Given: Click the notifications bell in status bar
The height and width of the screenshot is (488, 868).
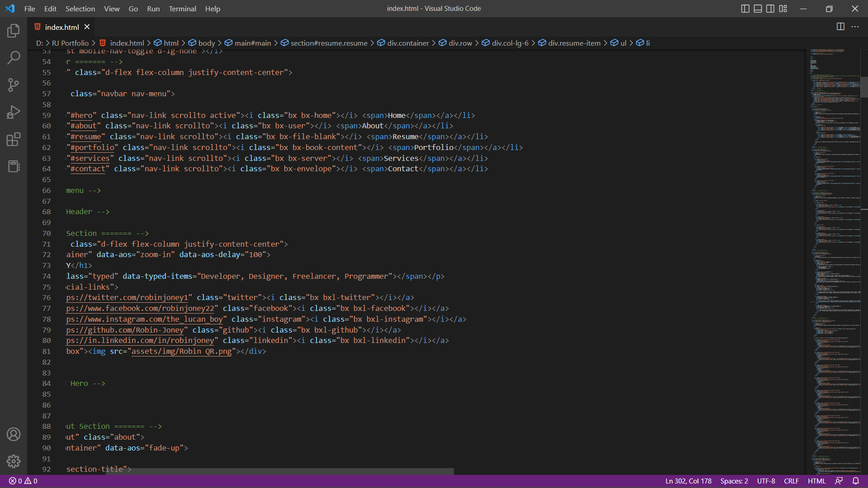Looking at the screenshot, I should [855, 481].
